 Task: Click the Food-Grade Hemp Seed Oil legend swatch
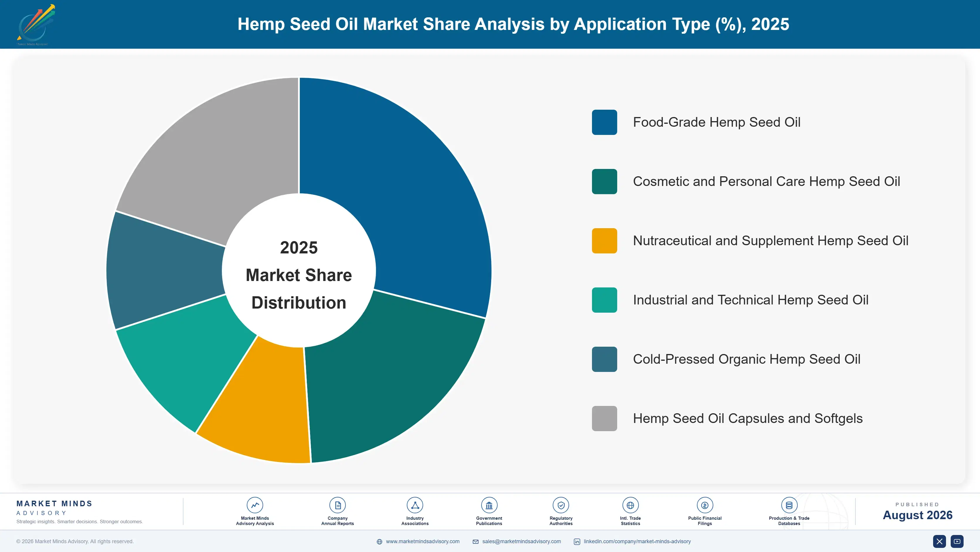[604, 122]
